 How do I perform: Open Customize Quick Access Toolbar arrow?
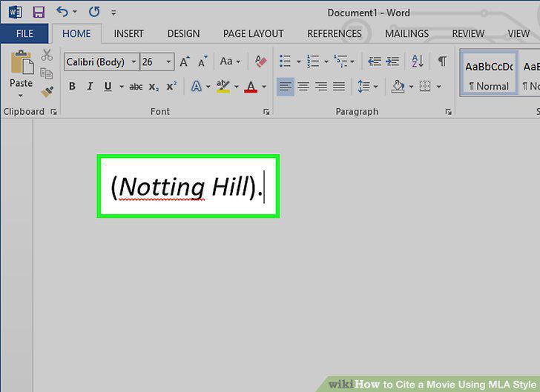click(113, 13)
